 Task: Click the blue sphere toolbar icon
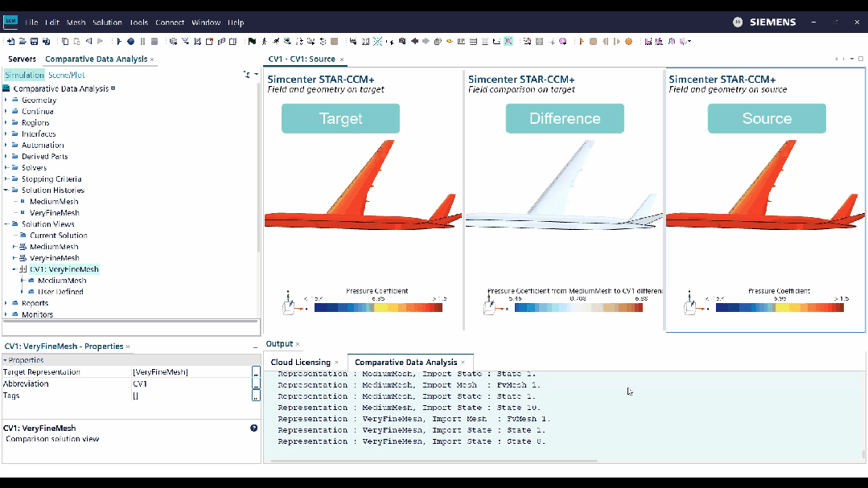[130, 42]
